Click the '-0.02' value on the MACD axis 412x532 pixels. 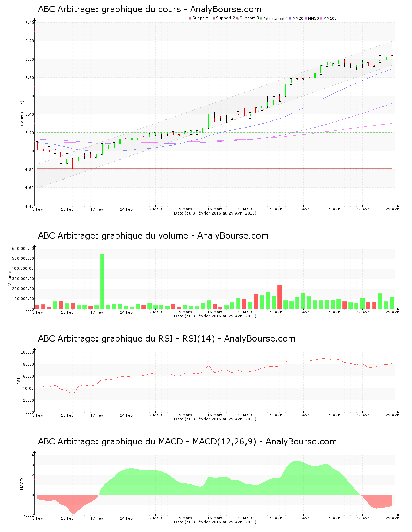29,515
